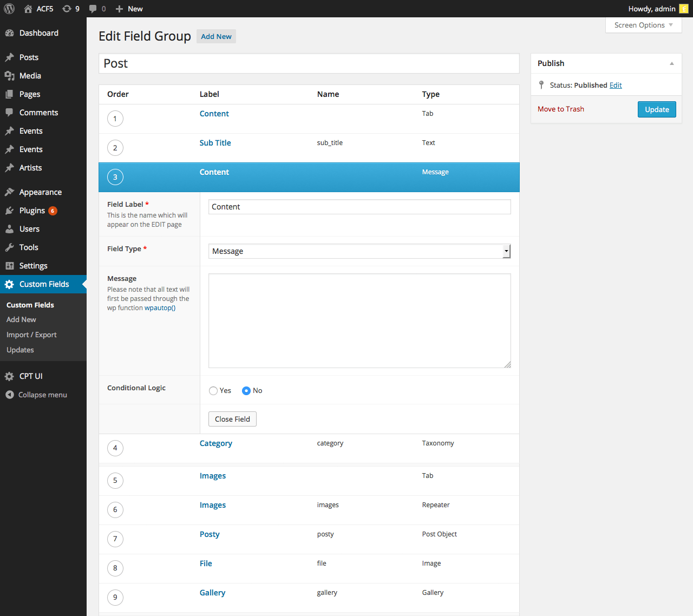Click the Media library icon in sidebar
Viewport: 693px width, 616px height.
click(11, 76)
